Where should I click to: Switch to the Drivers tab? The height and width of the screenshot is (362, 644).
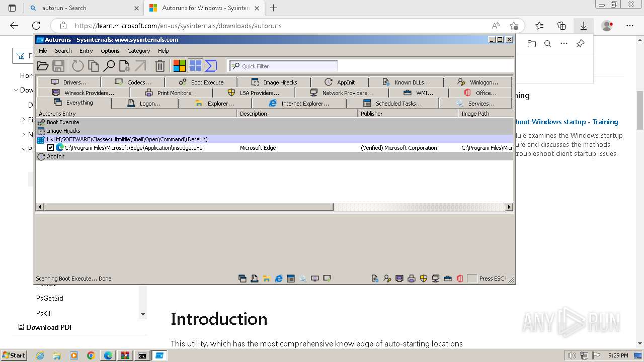pos(68,82)
